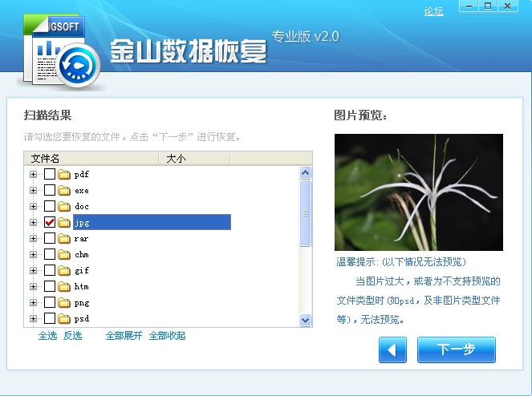Click the 全选 select-all link
The height and width of the screenshot is (396, 532).
tap(48, 336)
